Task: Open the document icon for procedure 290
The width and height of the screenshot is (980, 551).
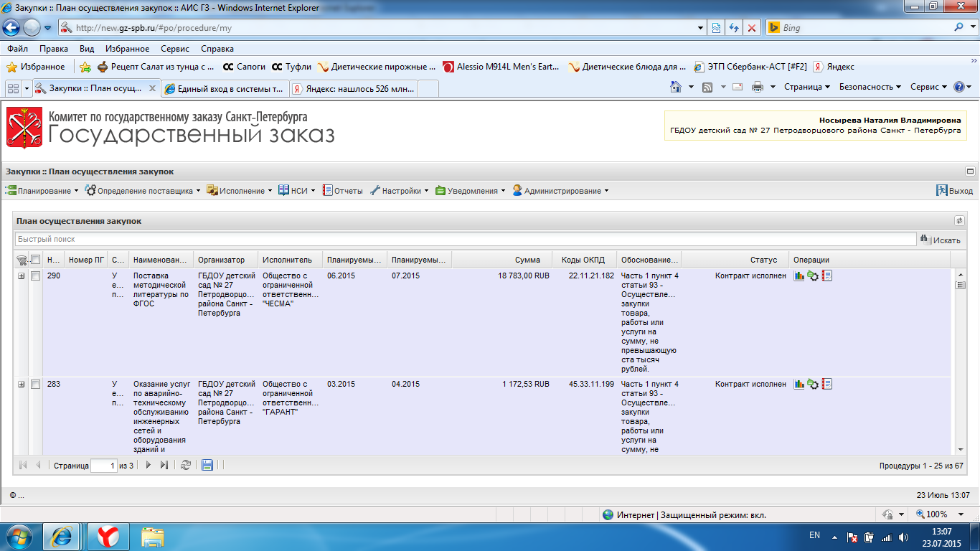Action: point(826,275)
